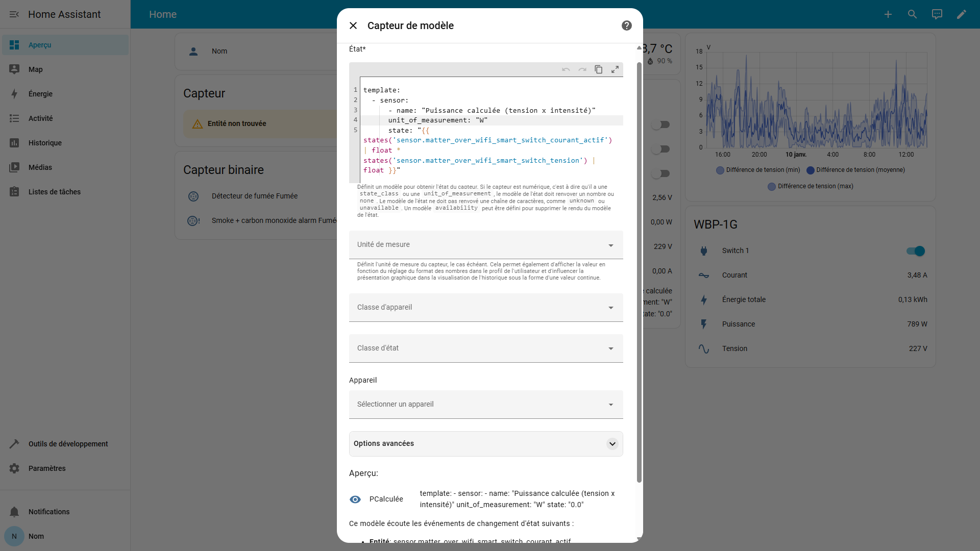Expand the code editor to fullscreen
Screen dimensions: 980x551
coord(615,70)
